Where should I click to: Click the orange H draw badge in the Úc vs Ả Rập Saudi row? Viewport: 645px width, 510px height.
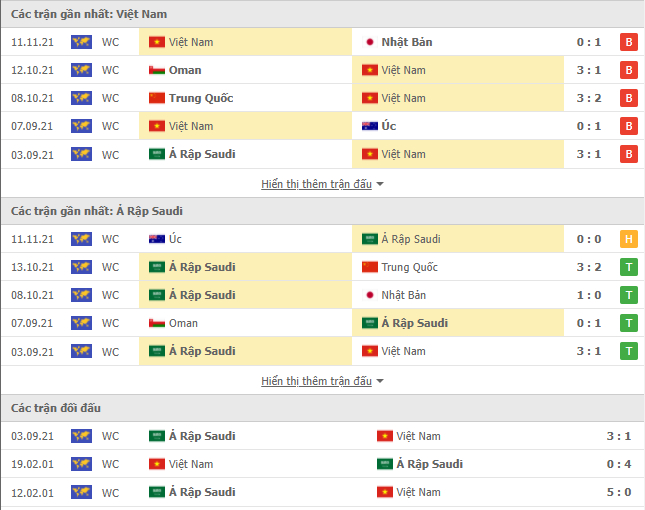point(628,239)
